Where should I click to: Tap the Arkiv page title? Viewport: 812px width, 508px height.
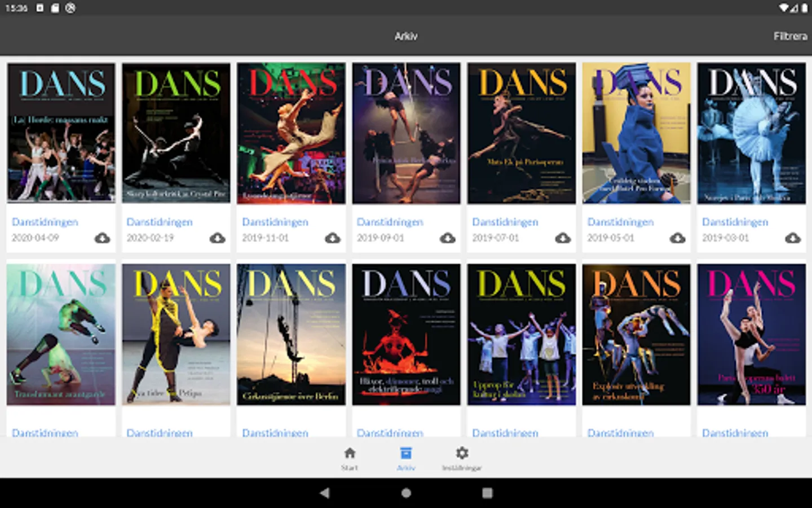pyautogui.click(x=406, y=36)
